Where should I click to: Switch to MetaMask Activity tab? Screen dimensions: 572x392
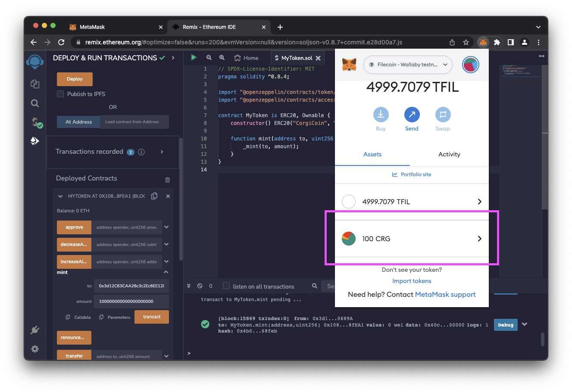pyautogui.click(x=449, y=154)
